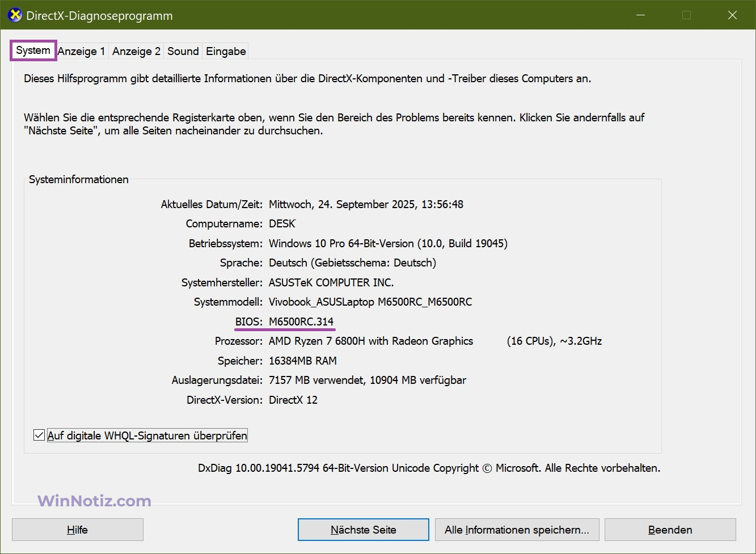Exit using the Beenden button
This screenshot has width=756, height=554.
click(x=670, y=530)
